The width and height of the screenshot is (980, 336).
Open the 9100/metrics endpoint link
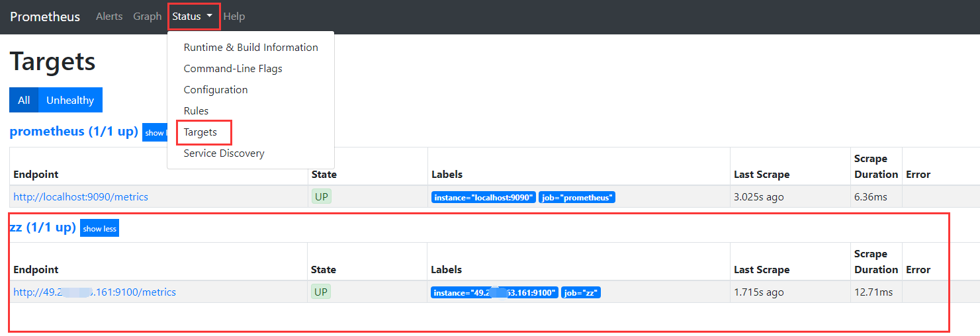[x=95, y=292]
